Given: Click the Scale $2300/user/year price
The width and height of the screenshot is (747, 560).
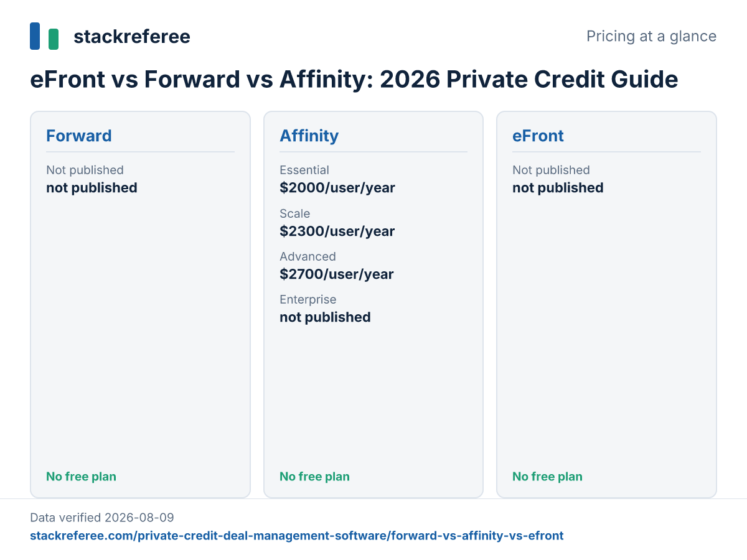Looking at the screenshot, I should point(337,231).
